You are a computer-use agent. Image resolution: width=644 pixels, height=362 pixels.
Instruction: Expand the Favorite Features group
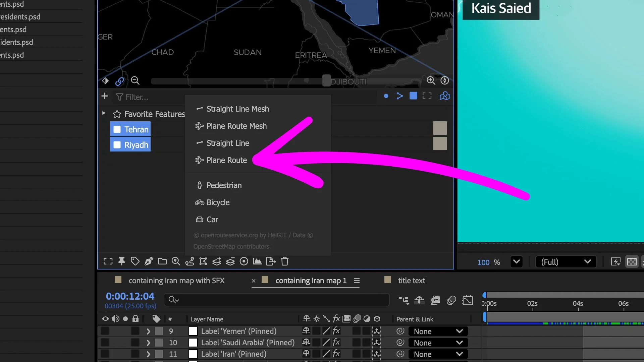tap(104, 113)
